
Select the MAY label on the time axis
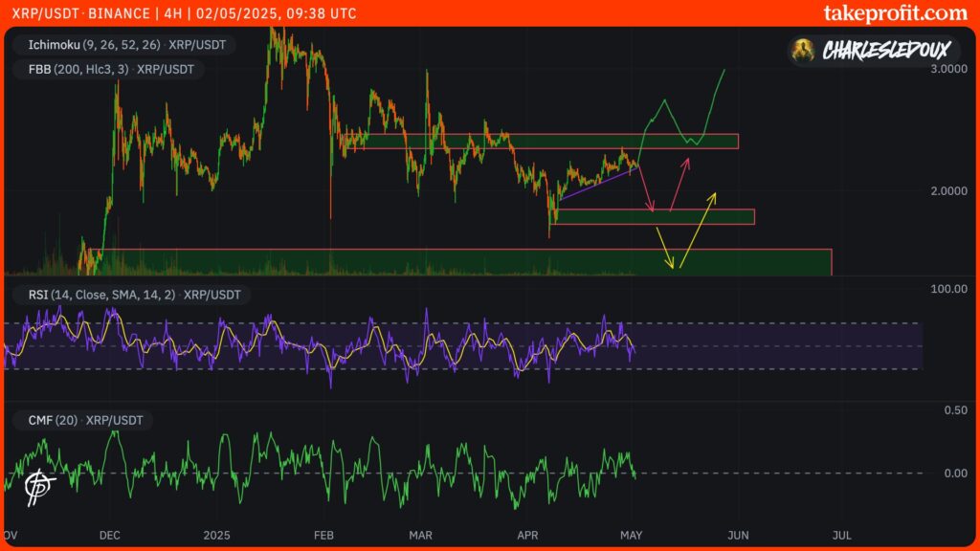[632, 536]
